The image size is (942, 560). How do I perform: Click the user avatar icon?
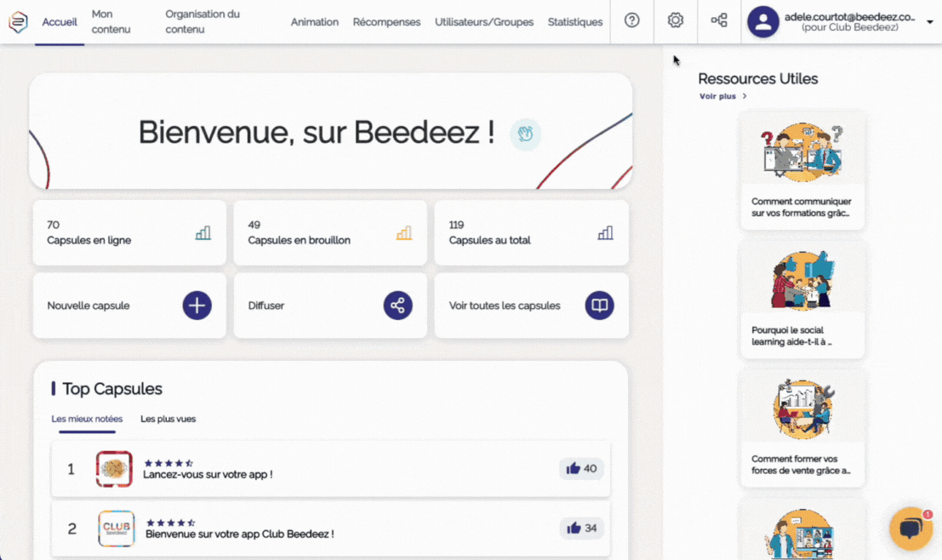pyautogui.click(x=762, y=22)
